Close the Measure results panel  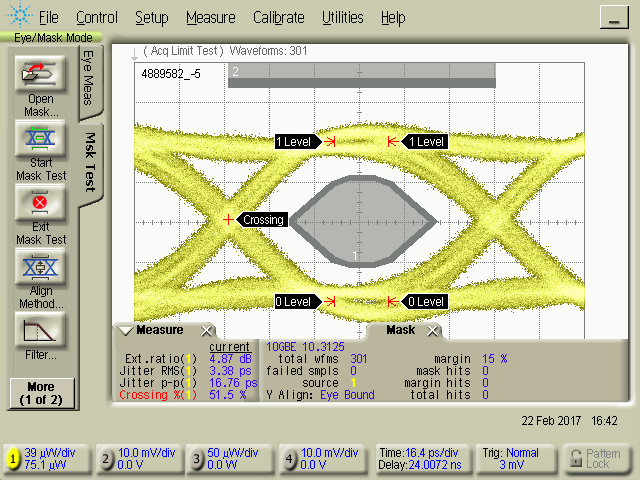207,330
